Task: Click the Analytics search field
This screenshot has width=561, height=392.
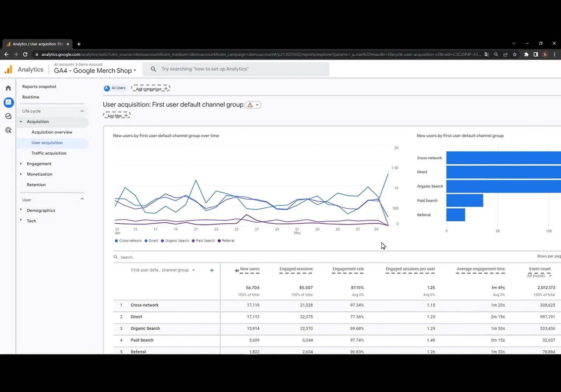Action: pos(239,69)
